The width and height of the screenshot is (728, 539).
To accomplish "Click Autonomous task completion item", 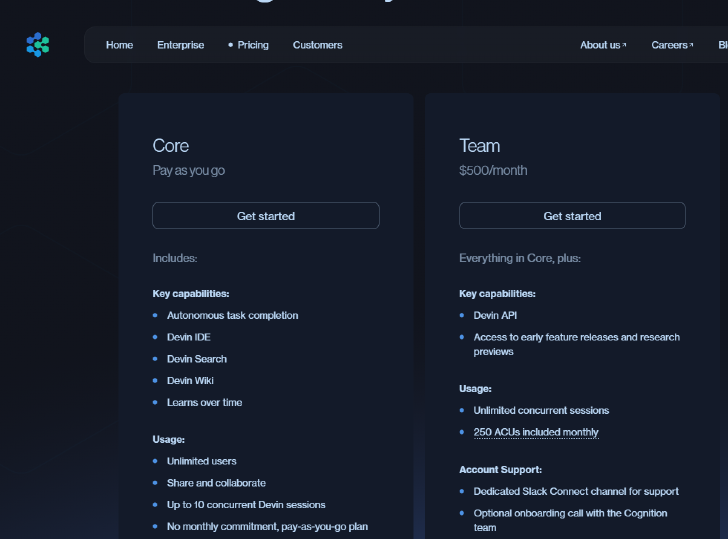I will point(233,315).
